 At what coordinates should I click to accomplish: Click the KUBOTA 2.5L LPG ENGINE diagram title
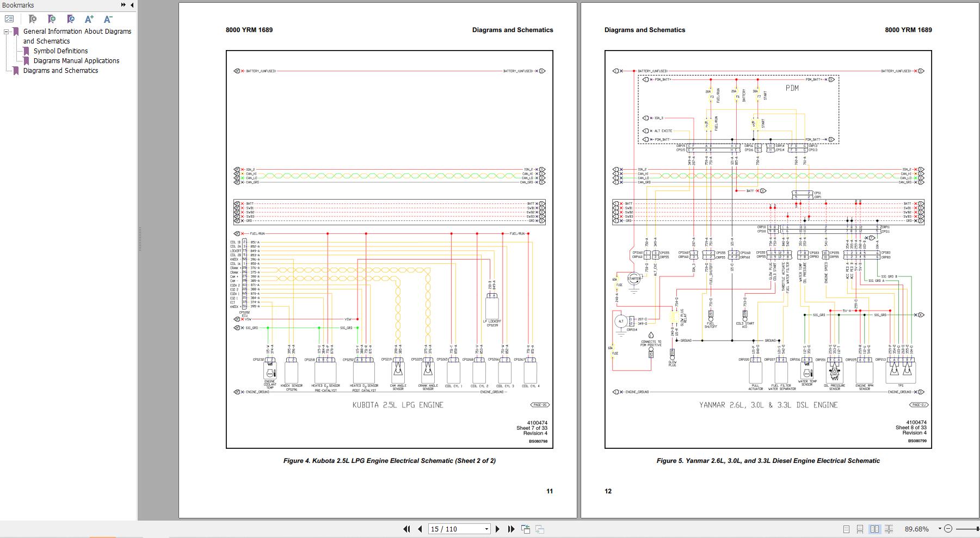tap(398, 405)
